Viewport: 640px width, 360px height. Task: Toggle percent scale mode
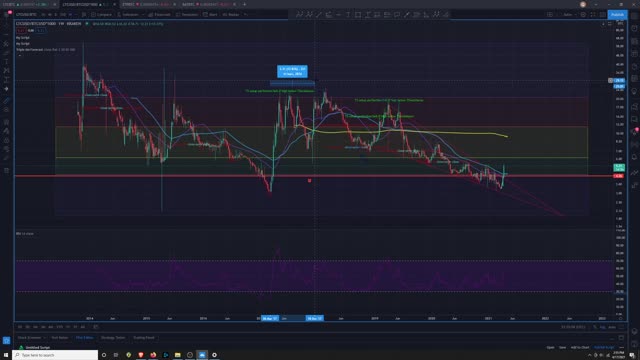tap(596, 327)
